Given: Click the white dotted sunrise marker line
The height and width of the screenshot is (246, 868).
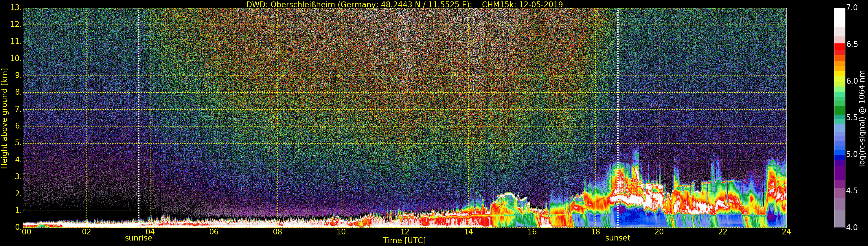Looking at the screenshot, I should click(139, 118).
